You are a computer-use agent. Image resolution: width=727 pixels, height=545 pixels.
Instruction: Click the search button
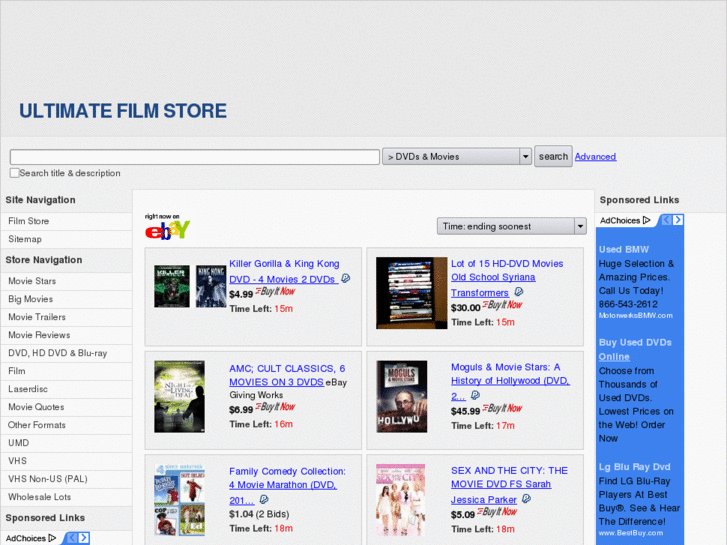coord(553,156)
